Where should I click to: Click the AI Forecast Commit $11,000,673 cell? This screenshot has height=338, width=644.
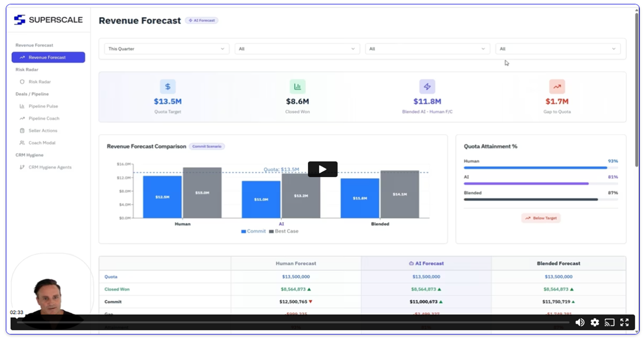tap(426, 302)
